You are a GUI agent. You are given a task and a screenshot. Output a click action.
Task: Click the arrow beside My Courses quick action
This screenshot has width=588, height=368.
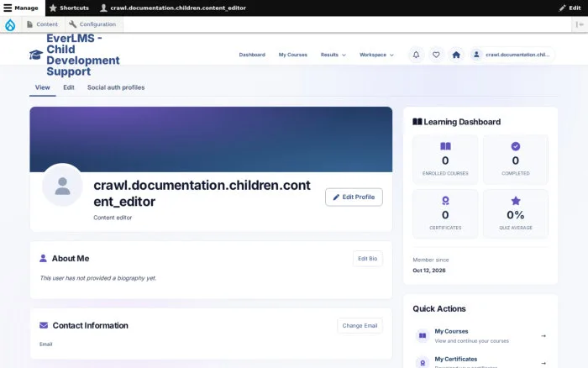click(543, 336)
